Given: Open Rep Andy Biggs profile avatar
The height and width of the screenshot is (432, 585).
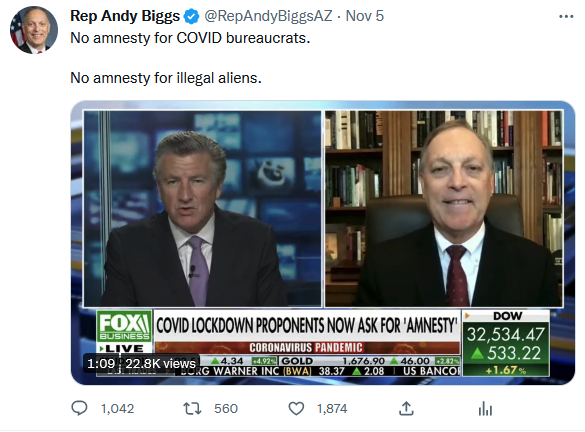Looking at the screenshot, I should [x=34, y=30].
